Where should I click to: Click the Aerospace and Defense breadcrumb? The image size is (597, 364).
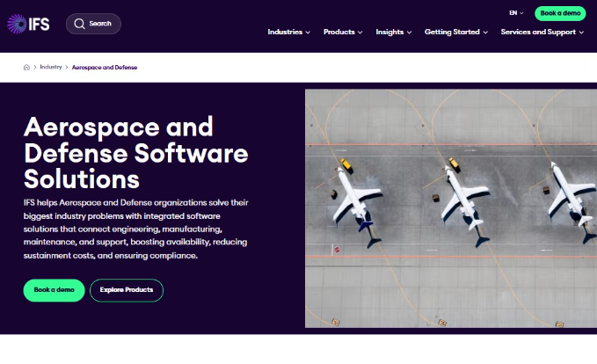105,68
